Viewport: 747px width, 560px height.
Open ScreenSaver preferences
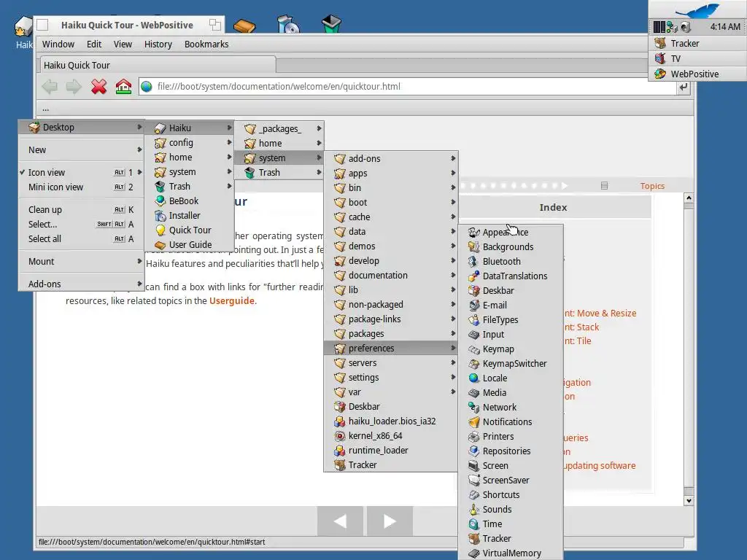[x=511, y=481]
